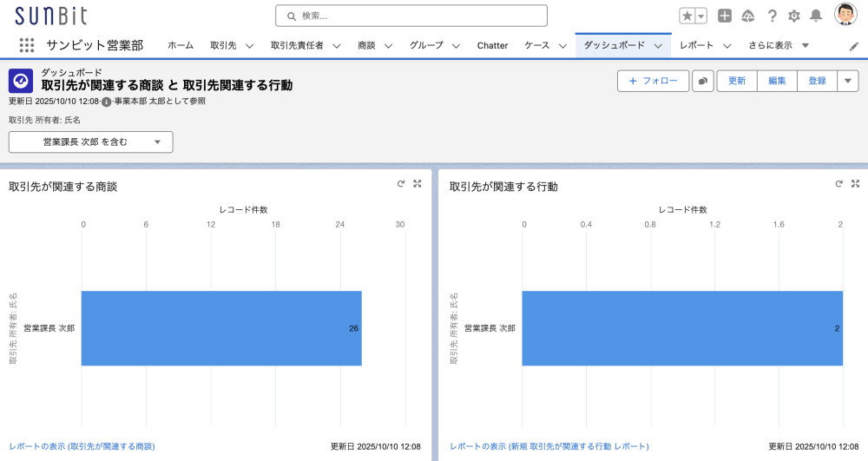
Task: Expand the さらに表示 menu
Action: tap(779, 45)
